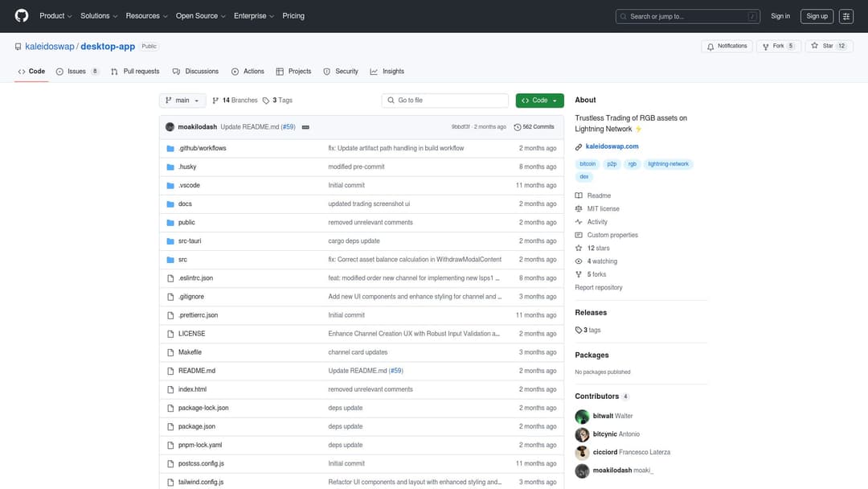Click the Sign up button
868x489 pixels.
tap(817, 16)
